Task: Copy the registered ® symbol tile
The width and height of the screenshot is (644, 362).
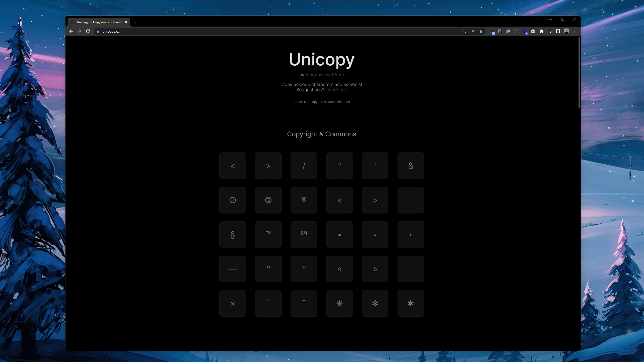Action: 304,200
